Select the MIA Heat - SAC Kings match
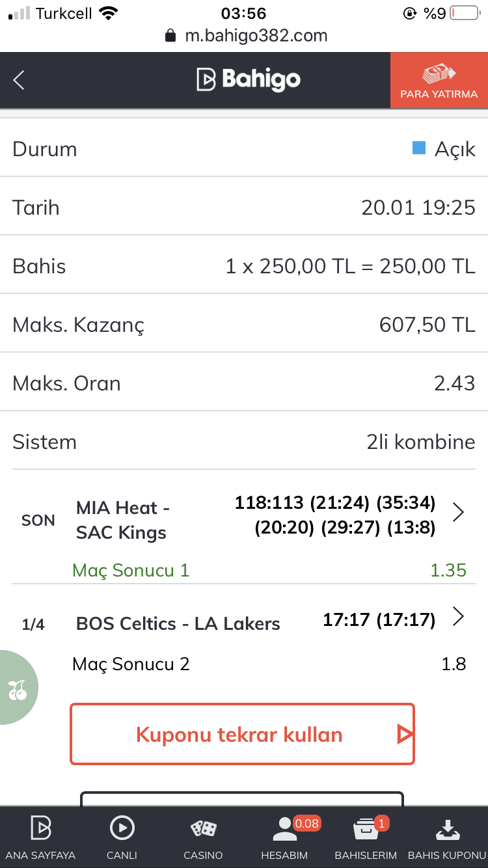The height and width of the screenshot is (868, 488). point(121,520)
